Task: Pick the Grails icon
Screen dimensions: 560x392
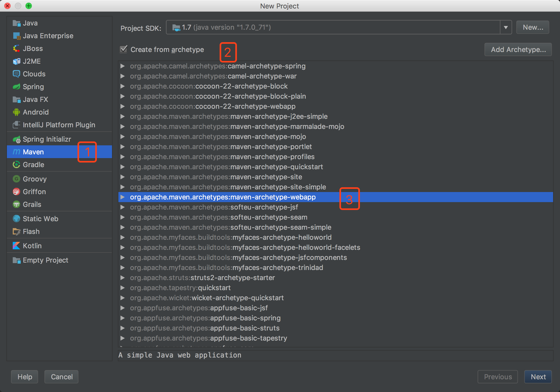Action: 16,204
